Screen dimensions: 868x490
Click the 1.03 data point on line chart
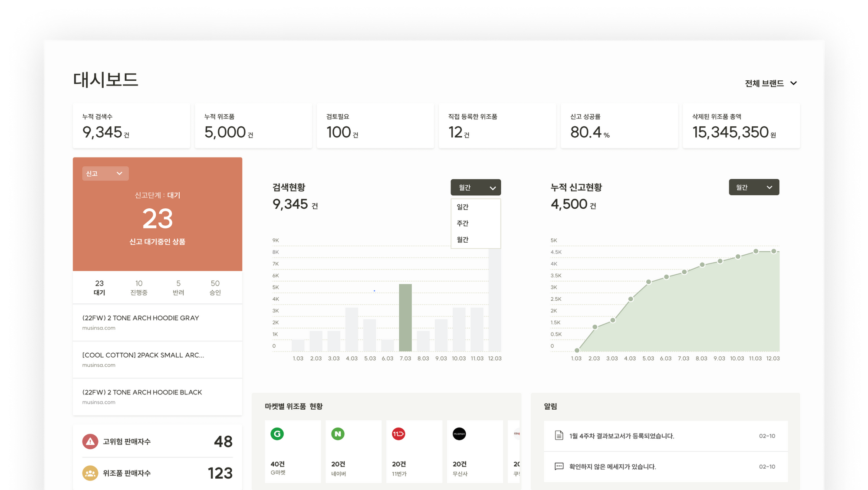click(577, 350)
